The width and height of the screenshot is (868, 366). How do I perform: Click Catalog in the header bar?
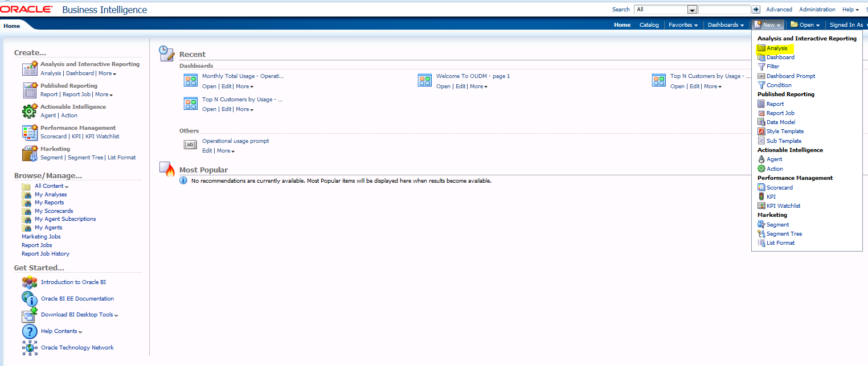[649, 25]
